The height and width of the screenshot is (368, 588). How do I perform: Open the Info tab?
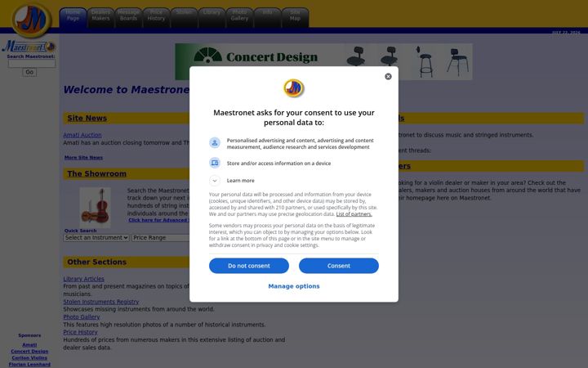point(267,17)
